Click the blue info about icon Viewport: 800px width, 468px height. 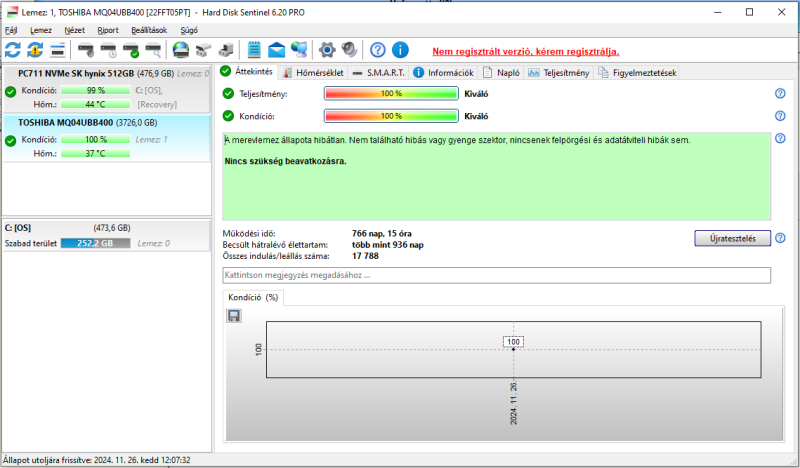[x=400, y=50]
